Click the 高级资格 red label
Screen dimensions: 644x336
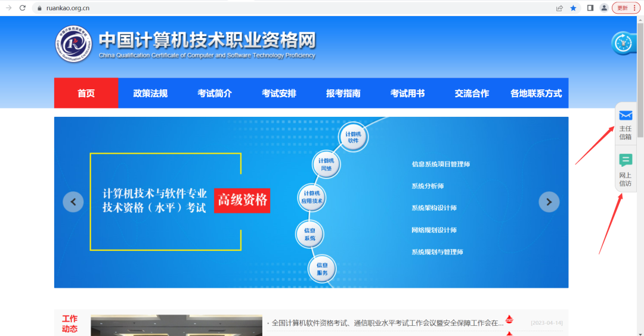point(242,200)
